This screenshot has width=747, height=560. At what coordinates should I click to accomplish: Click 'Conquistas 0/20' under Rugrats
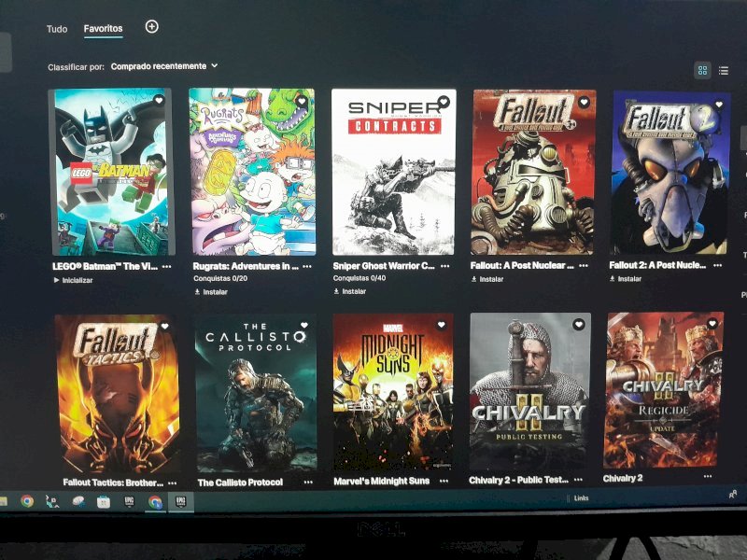(220, 278)
